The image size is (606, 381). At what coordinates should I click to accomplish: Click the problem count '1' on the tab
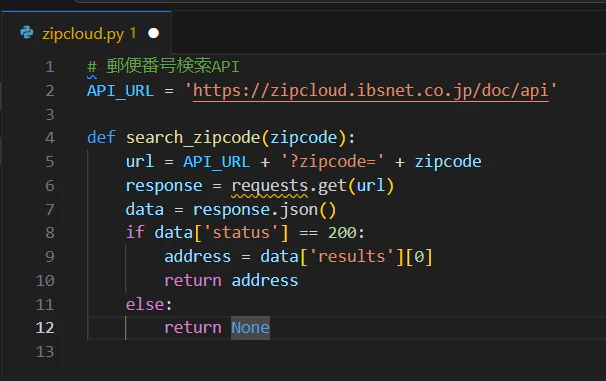pos(133,33)
